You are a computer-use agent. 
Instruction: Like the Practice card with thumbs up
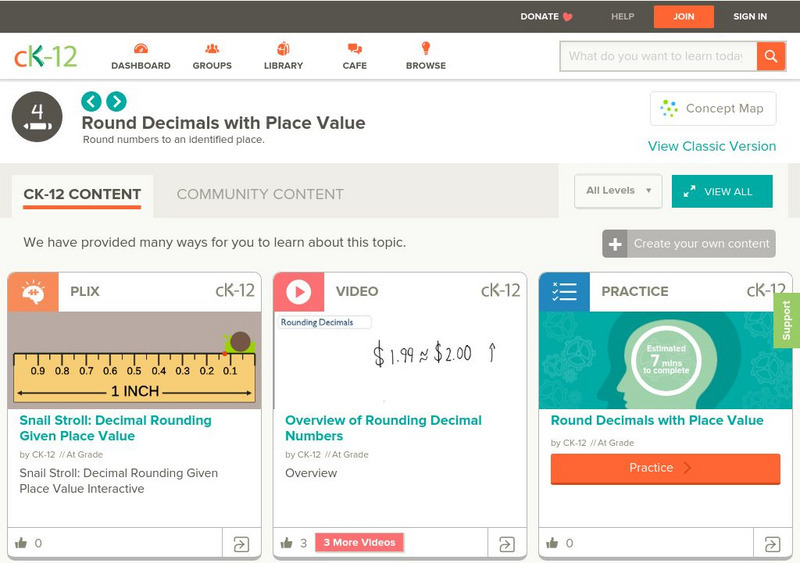point(552,543)
